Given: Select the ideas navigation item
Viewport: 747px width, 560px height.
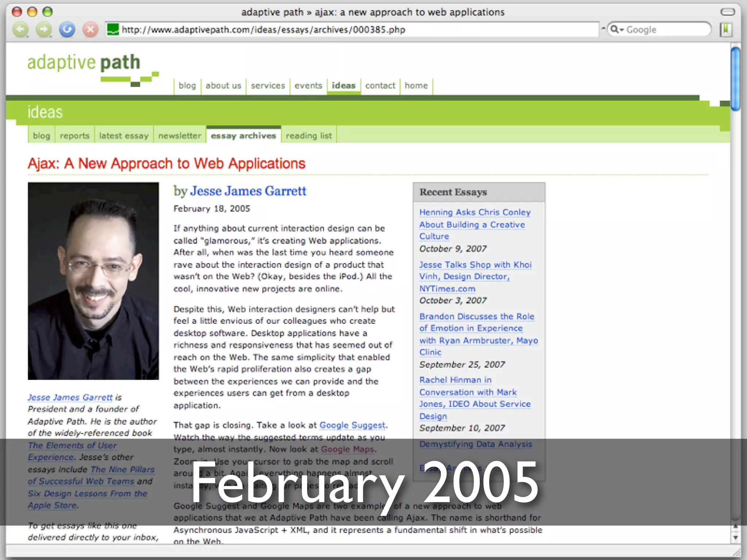Looking at the screenshot, I should pyautogui.click(x=344, y=86).
